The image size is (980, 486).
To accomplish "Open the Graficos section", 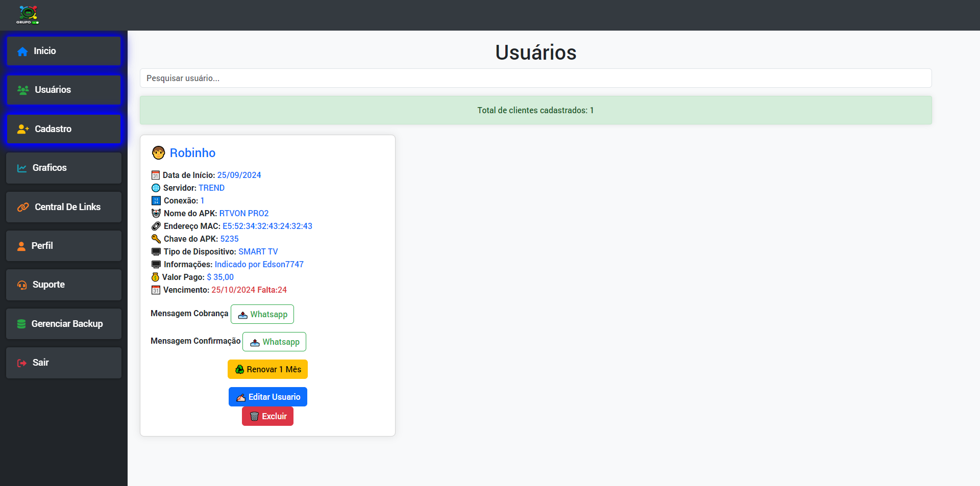I will 64,168.
